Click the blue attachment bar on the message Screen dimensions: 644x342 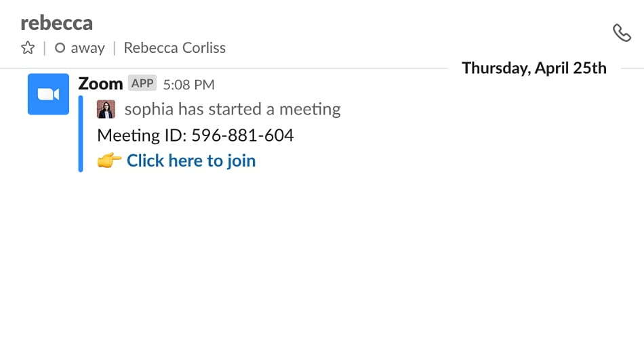pos(81,133)
